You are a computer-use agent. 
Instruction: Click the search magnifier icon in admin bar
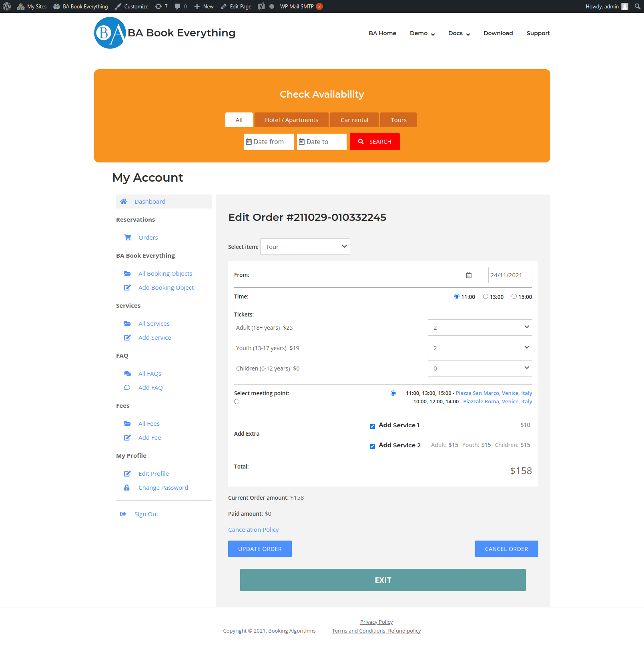[637, 6]
